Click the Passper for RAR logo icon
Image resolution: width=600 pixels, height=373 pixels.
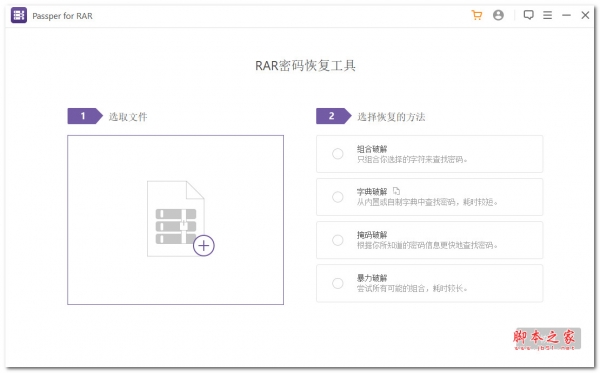point(19,15)
